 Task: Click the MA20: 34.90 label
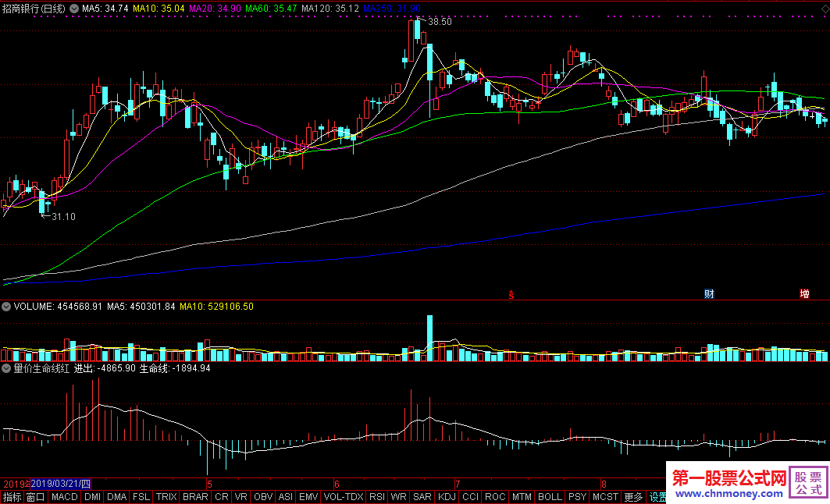coord(215,9)
